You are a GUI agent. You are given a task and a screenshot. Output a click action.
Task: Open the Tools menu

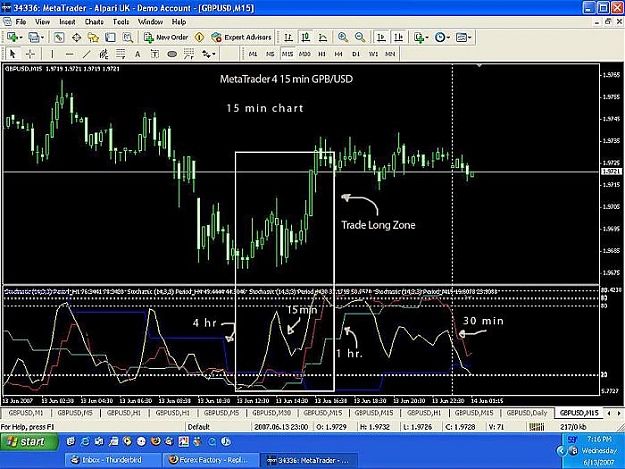point(121,22)
